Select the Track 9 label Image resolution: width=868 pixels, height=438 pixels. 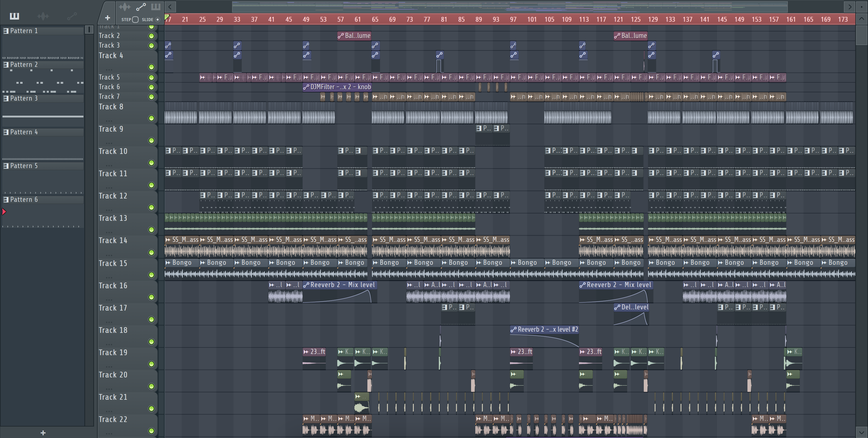pyautogui.click(x=111, y=129)
